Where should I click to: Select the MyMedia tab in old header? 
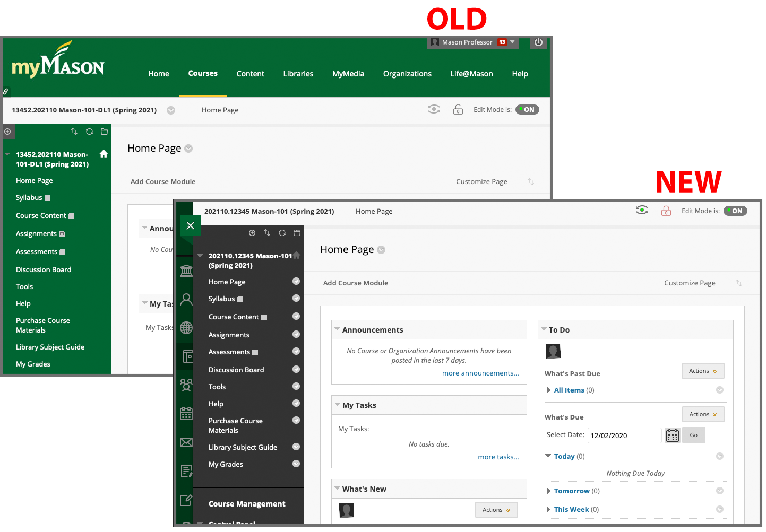348,74
